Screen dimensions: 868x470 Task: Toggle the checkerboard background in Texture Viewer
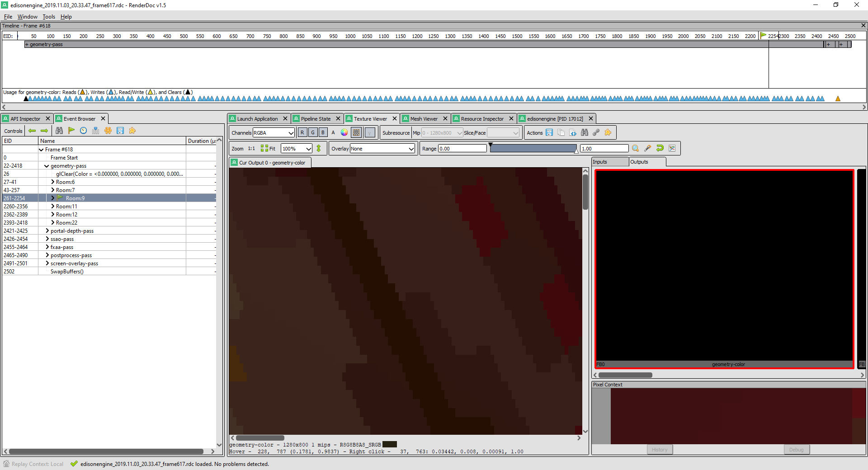point(356,132)
